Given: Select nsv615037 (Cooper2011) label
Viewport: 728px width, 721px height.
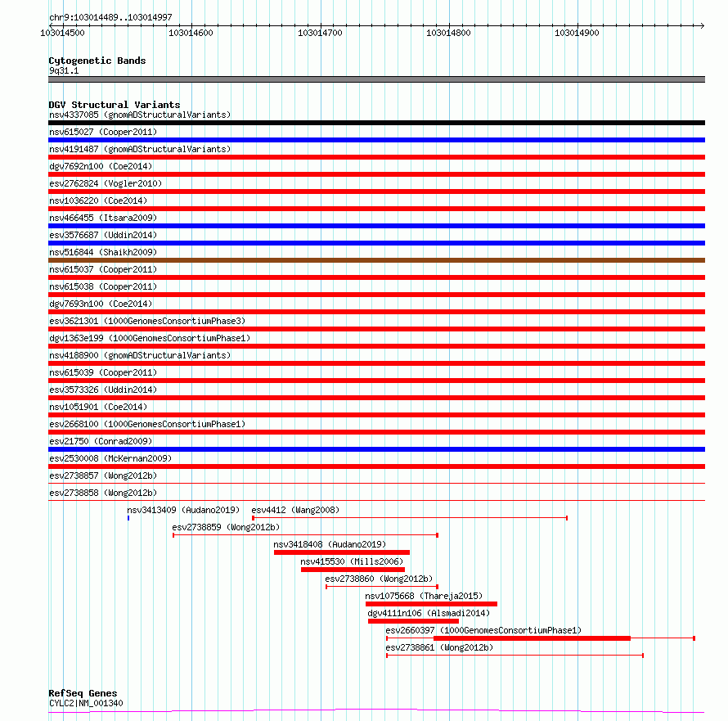Looking at the screenshot, I should click(103, 269).
